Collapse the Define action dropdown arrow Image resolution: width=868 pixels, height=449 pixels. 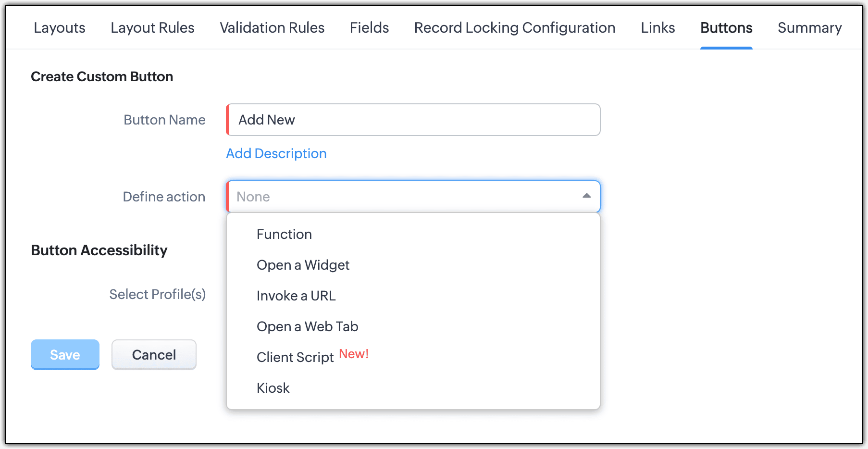tap(586, 196)
